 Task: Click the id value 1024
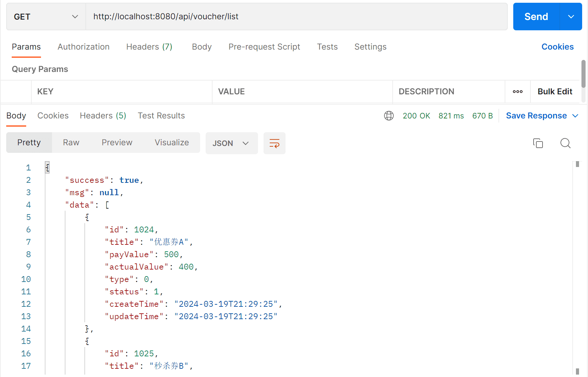click(x=144, y=230)
